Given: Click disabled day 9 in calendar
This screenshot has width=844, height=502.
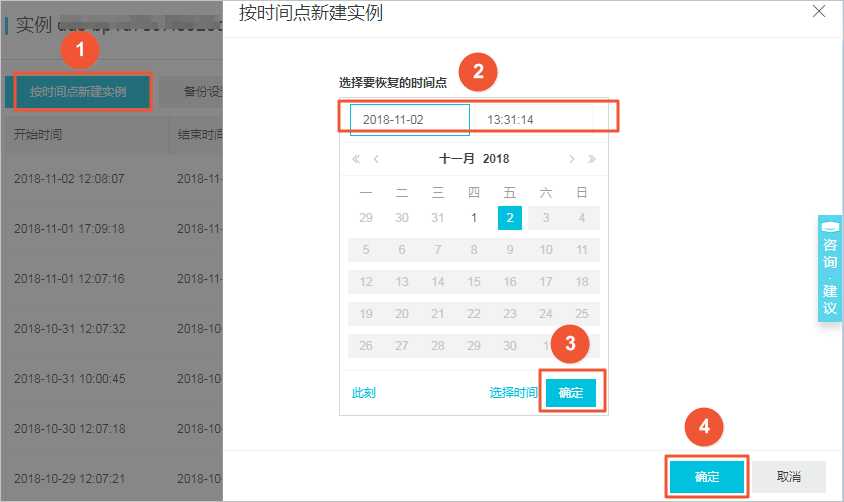Looking at the screenshot, I should click(x=510, y=250).
